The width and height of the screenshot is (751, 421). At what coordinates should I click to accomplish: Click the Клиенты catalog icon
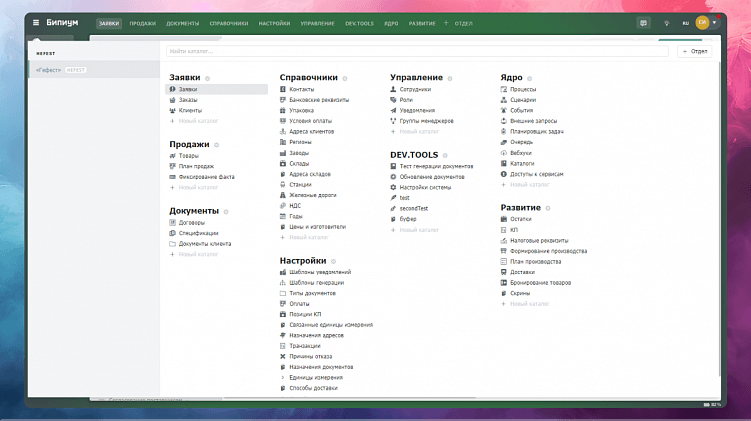(172, 110)
